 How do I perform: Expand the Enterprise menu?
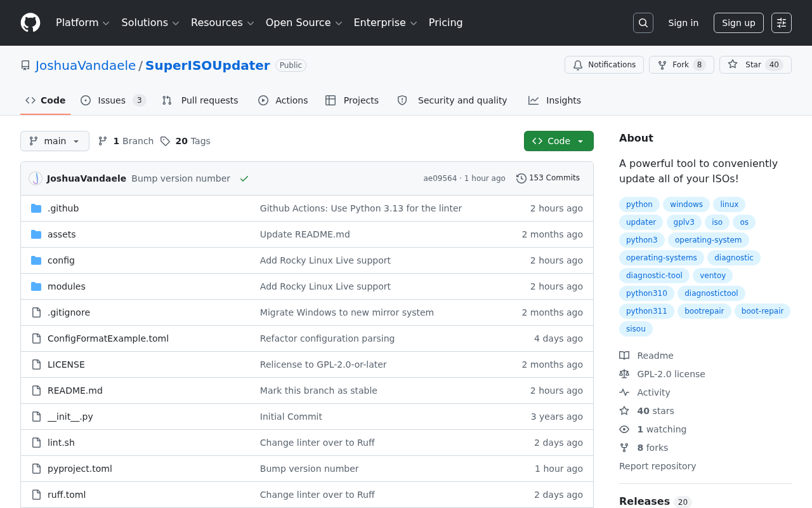pos(385,23)
